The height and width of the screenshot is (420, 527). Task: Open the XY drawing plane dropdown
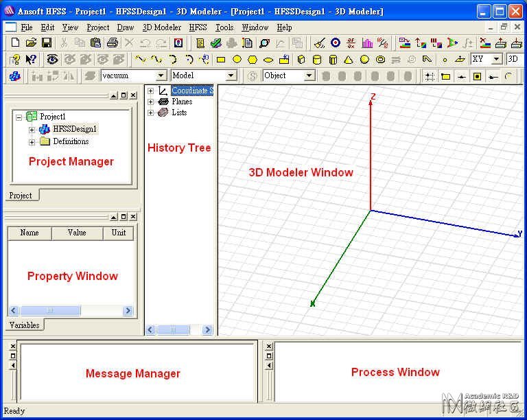[496, 59]
